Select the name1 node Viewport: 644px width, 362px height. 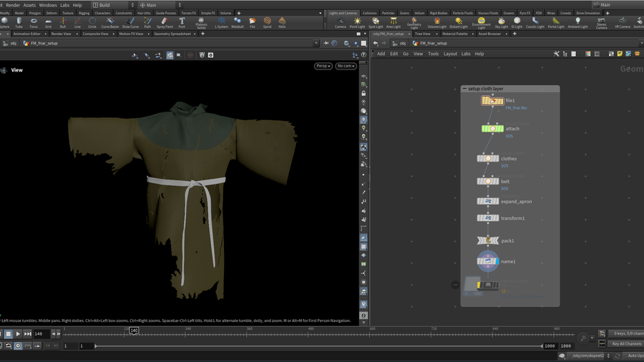[x=488, y=261]
